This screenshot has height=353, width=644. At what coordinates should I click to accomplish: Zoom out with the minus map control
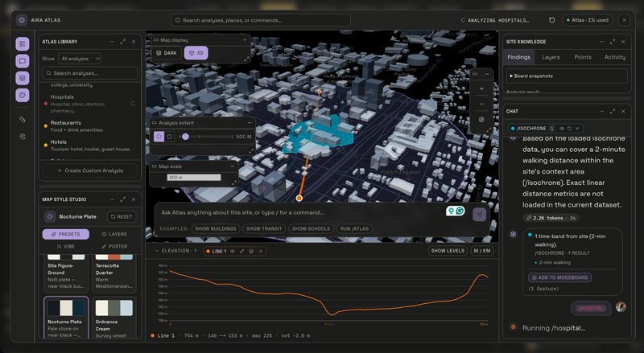point(481,105)
